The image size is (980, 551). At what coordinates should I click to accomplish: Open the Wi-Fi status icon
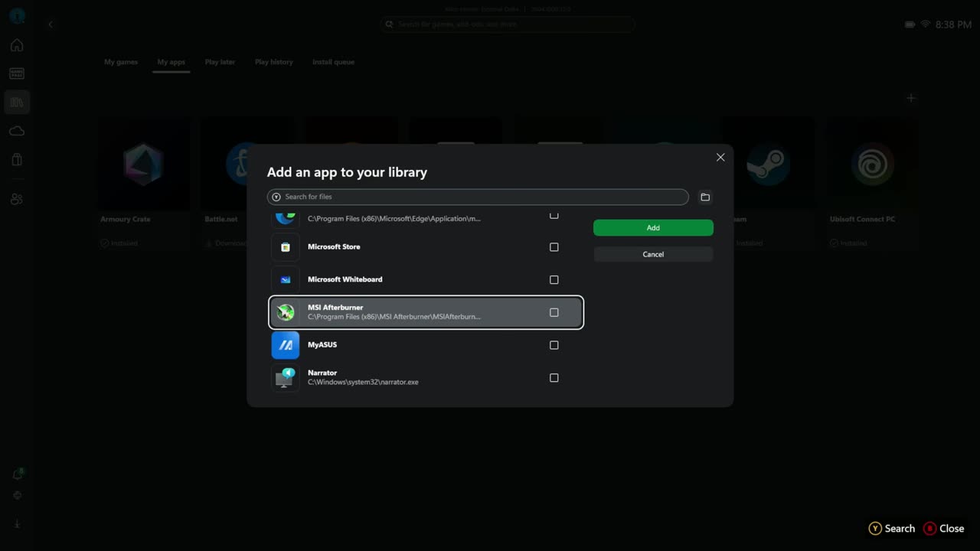[x=926, y=24]
